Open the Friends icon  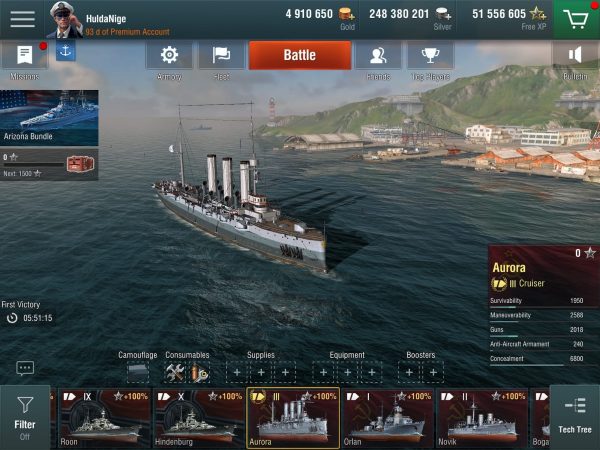(x=378, y=55)
